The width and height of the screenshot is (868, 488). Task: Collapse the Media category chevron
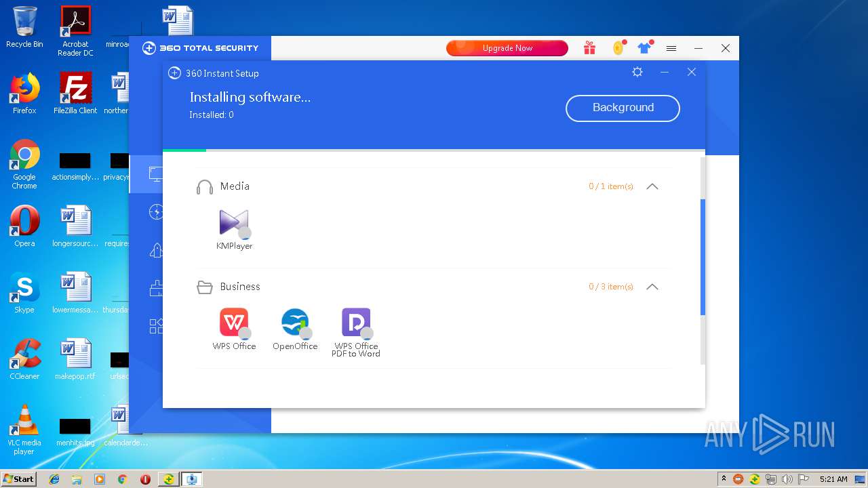pyautogui.click(x=652, y=186)
